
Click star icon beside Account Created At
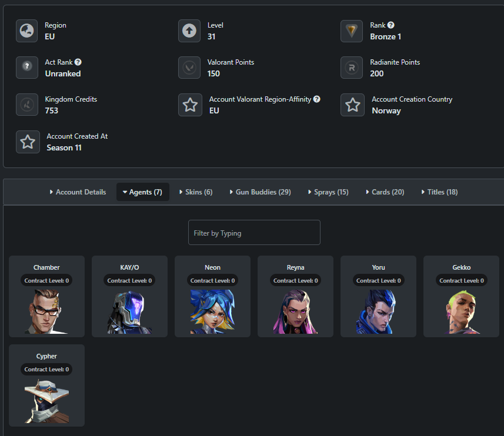[x=28, y=142]
